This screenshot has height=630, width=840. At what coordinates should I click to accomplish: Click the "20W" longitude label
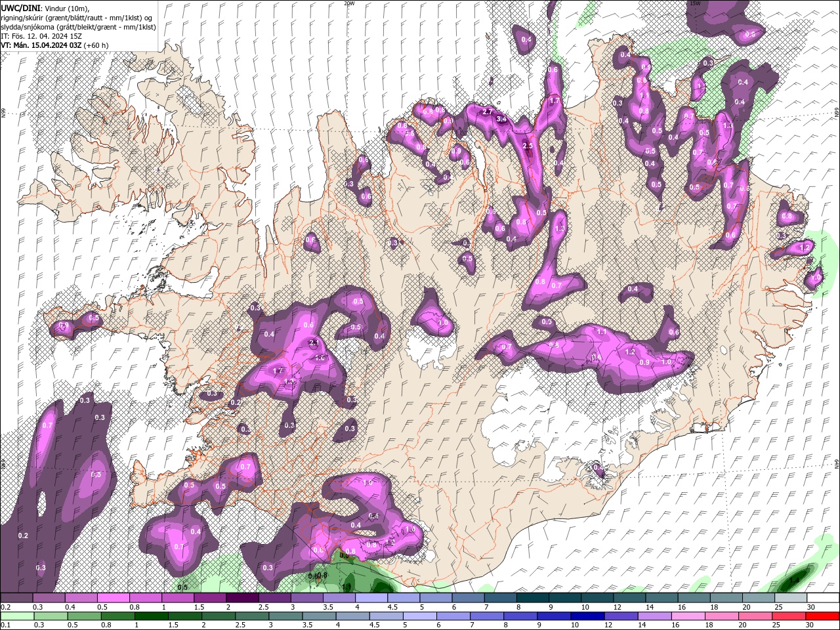pos(349,3)
